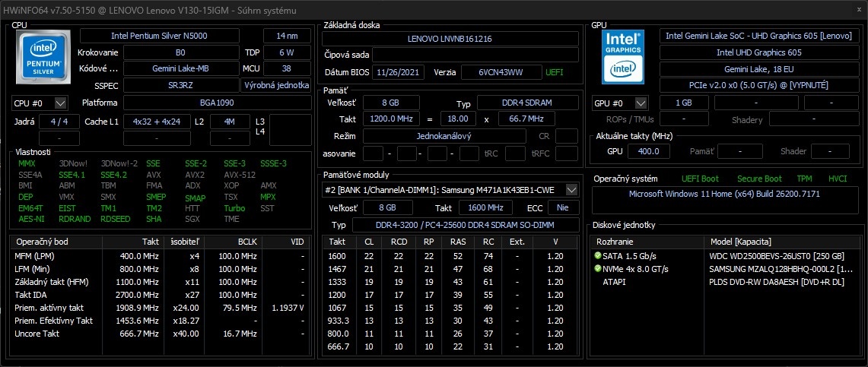Open the CPU #0 selector dropdown
Screen dimensions: 868x367
tap(61, 103)
